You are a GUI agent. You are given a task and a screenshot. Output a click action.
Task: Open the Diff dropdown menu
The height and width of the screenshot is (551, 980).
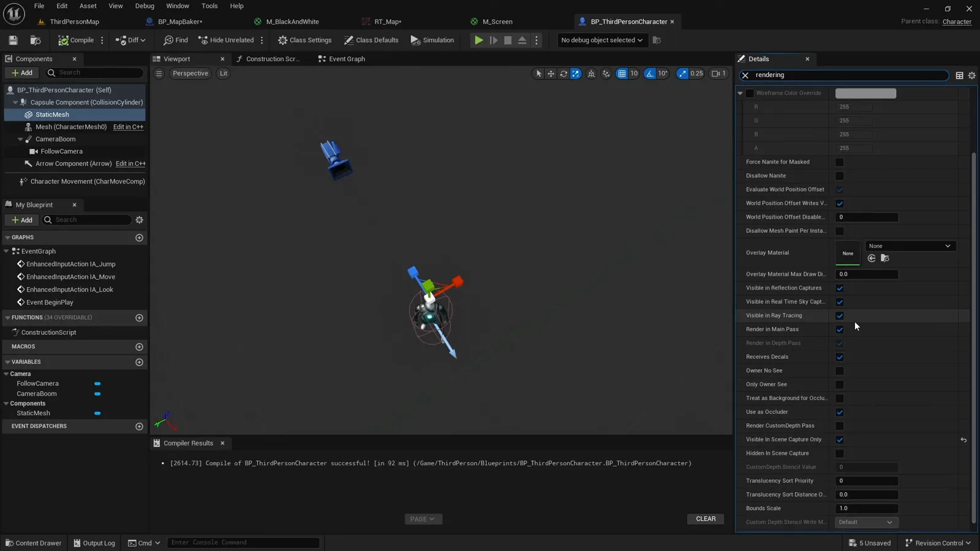click(131, 40)
